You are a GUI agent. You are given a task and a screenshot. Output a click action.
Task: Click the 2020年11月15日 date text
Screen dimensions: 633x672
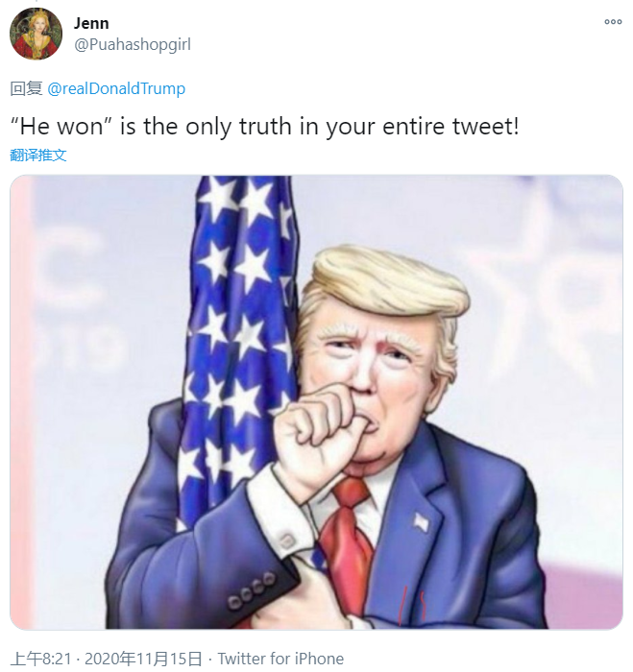click(x=143, y=659)
